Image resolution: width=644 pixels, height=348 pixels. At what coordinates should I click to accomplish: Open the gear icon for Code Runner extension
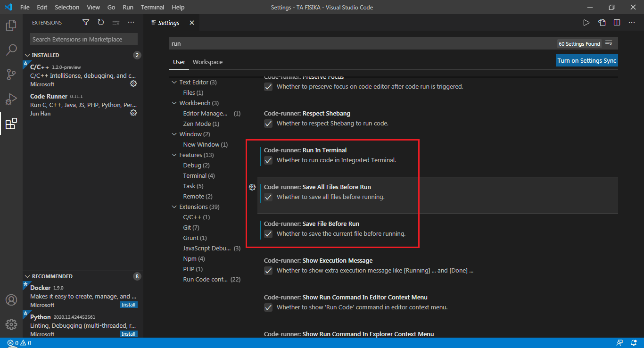point(133,113)
